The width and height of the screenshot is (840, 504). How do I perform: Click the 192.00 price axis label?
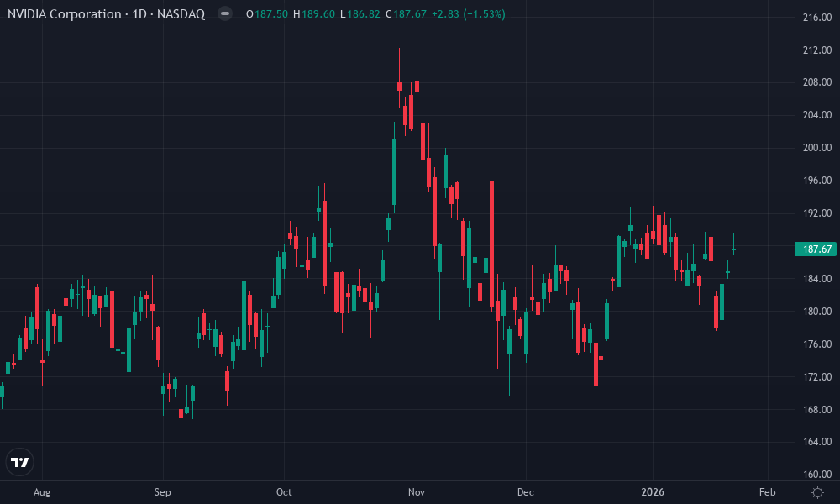(817, 213)
